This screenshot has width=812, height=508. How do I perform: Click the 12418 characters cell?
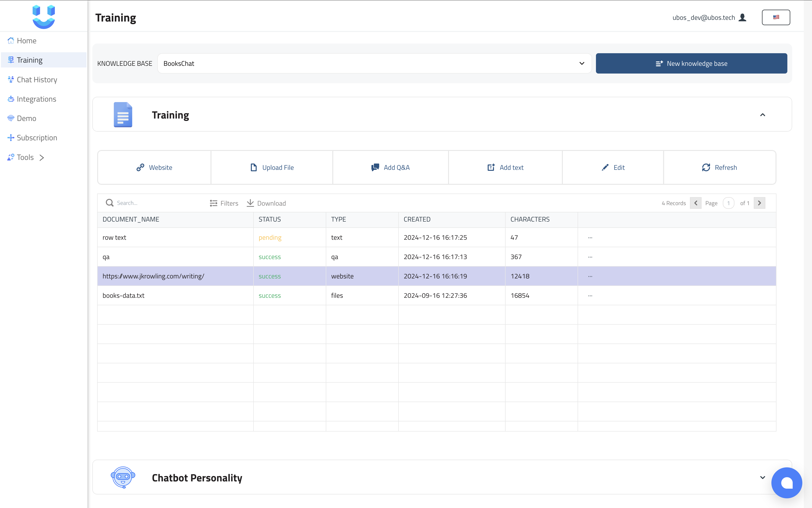542,276
